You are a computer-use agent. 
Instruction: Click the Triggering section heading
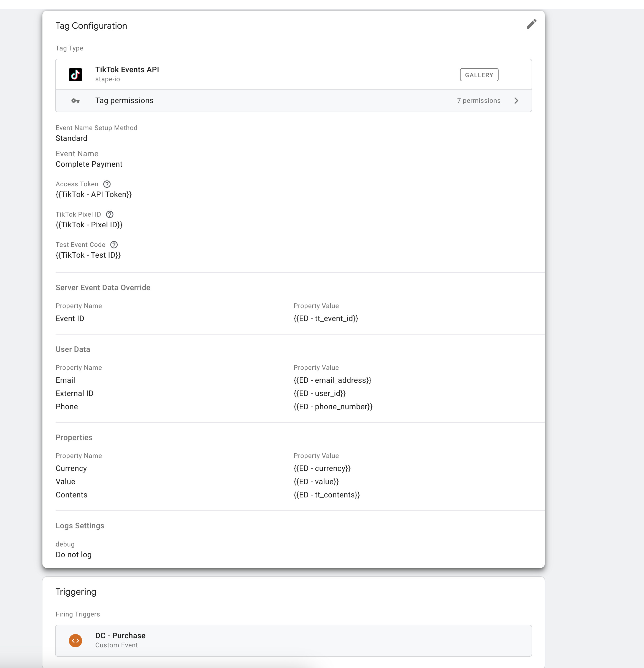click(76, 592)
